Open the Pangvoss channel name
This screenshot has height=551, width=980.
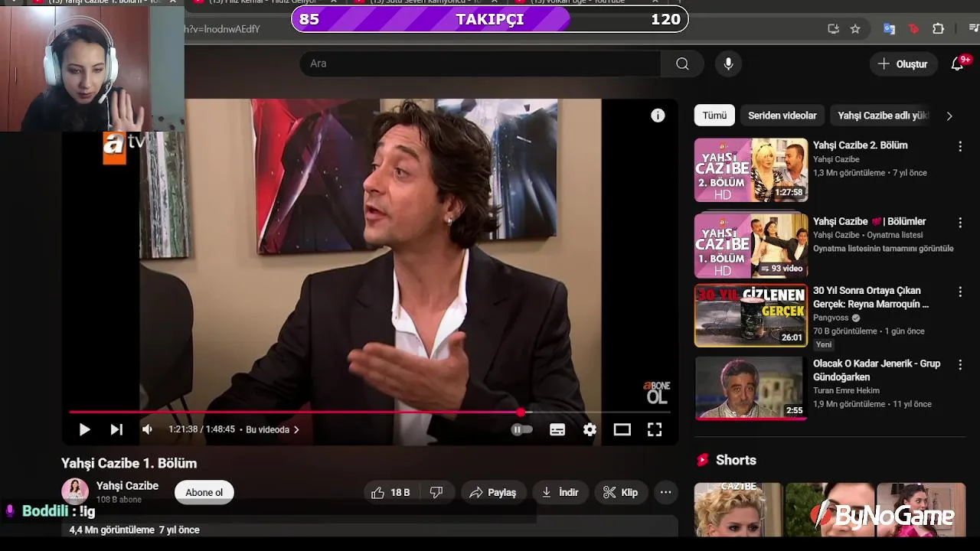[831, 318]
